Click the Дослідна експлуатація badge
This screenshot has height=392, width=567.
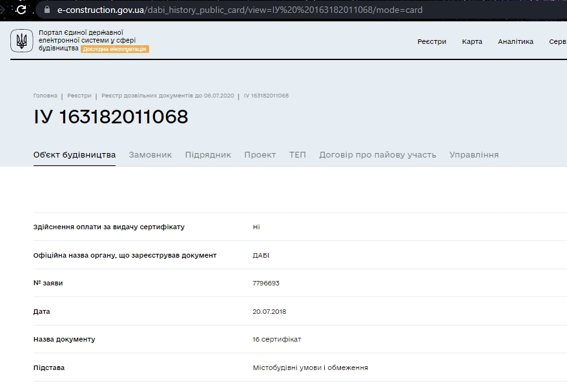coord(115,49)
